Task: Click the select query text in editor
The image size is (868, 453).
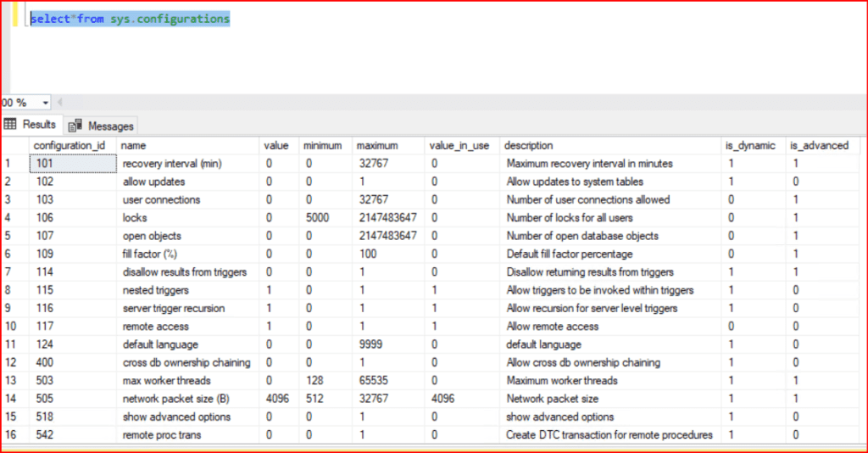Action: [x=130, y=19]
